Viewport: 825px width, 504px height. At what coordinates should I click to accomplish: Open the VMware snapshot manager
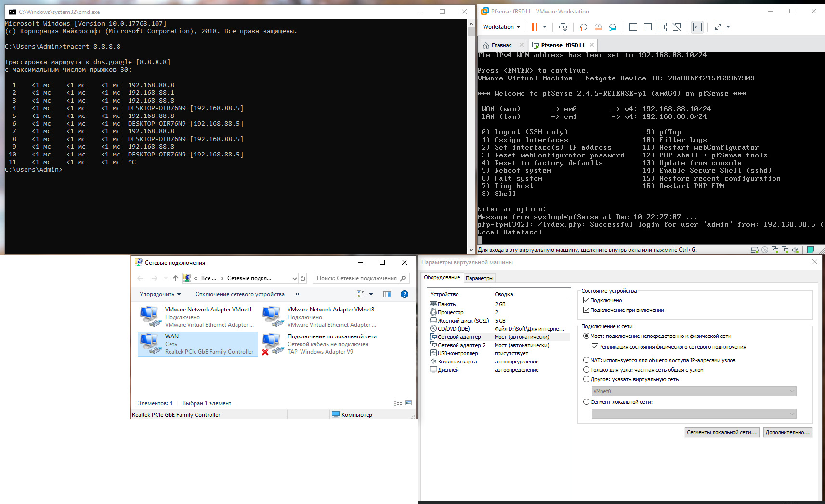pyautogui.click(x=613, y=27)
